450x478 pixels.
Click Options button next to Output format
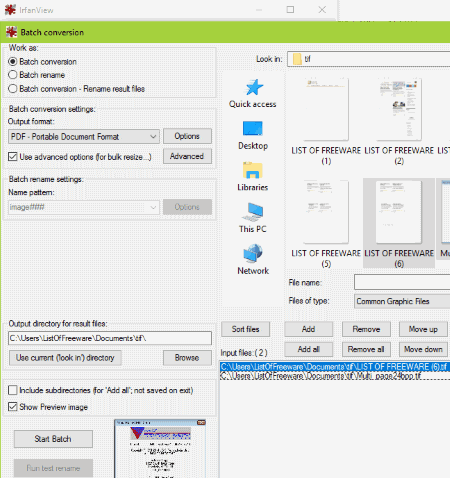pos(187,136)
